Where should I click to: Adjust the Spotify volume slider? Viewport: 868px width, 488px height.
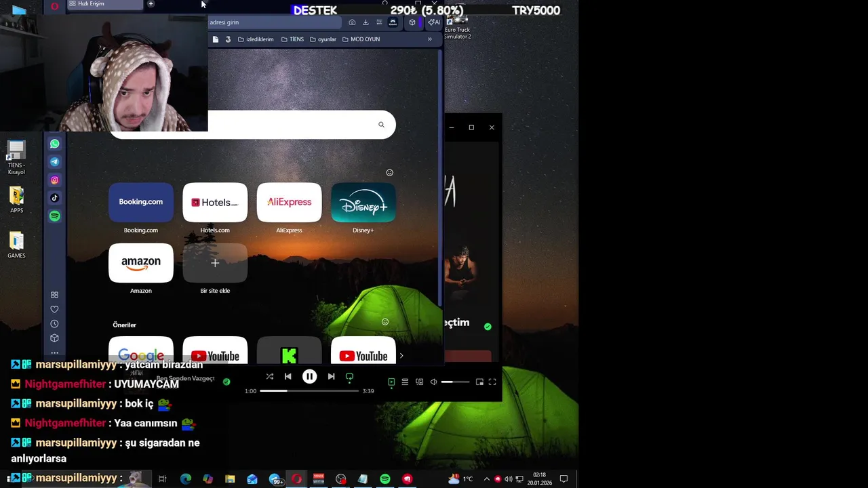[455, 382]
